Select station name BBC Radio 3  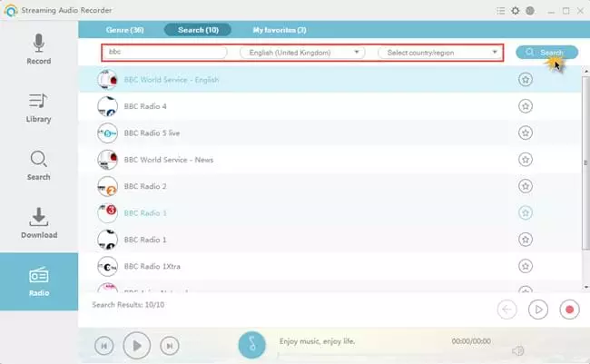pyautogui.click(x=145, y=213)
